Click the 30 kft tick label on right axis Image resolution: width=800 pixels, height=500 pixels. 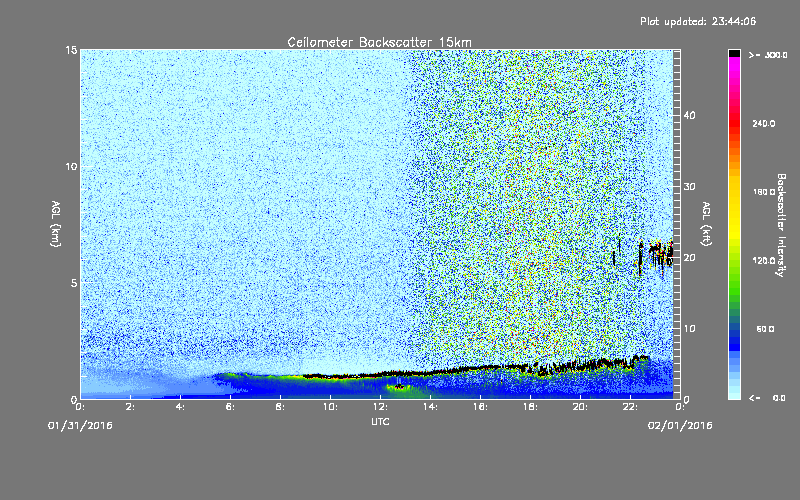point(689,187)
